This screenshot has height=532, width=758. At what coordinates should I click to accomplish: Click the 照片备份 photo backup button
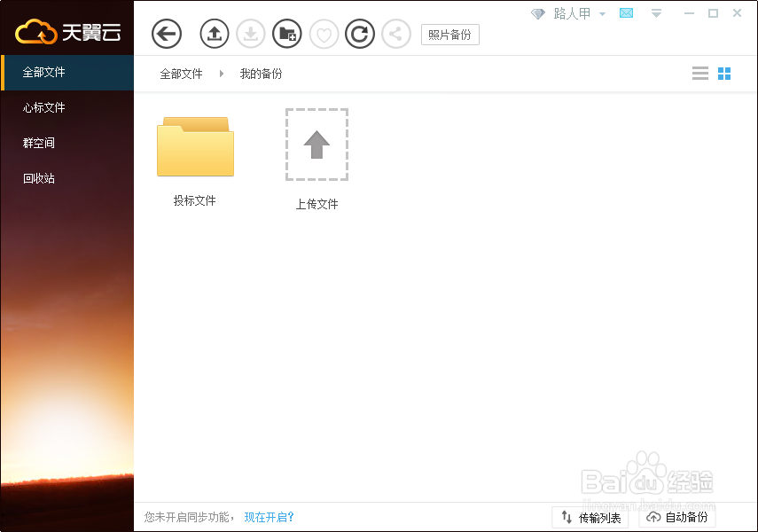(449, 35)
